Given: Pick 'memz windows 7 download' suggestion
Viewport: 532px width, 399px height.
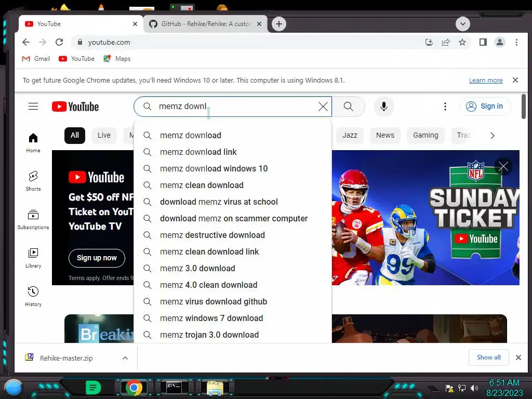Looking at the screenshot, I should pos(233,318).
